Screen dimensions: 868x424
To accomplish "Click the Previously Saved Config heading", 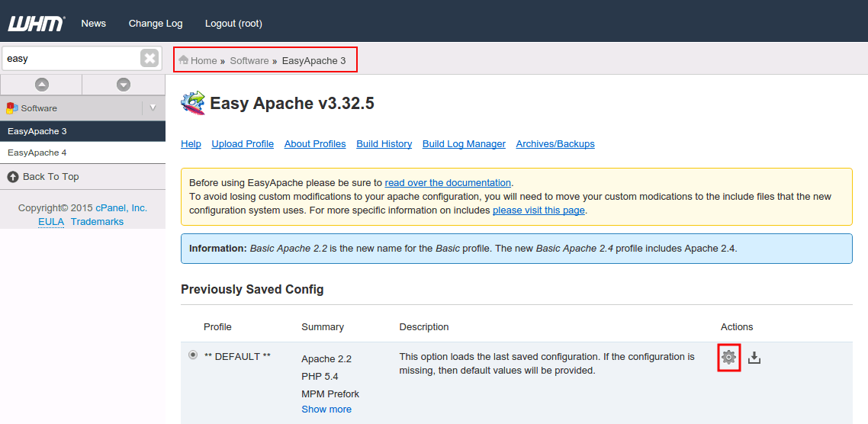I will click(x=252, y=290).
